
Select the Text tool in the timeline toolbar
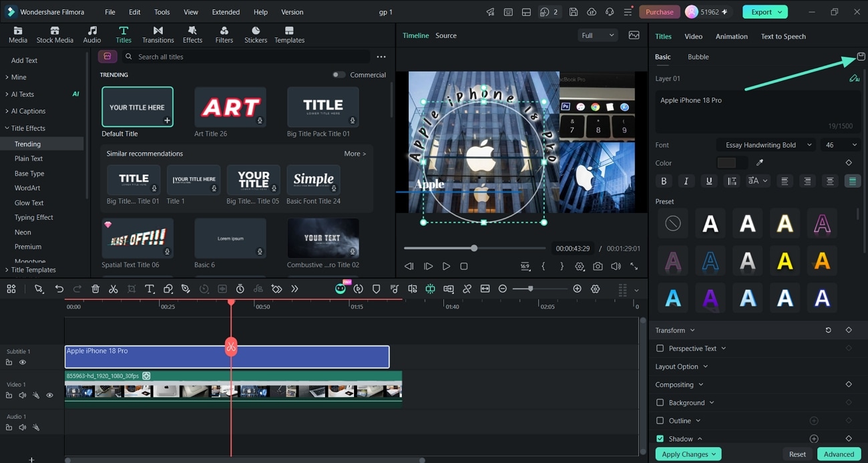click(150, 289)
